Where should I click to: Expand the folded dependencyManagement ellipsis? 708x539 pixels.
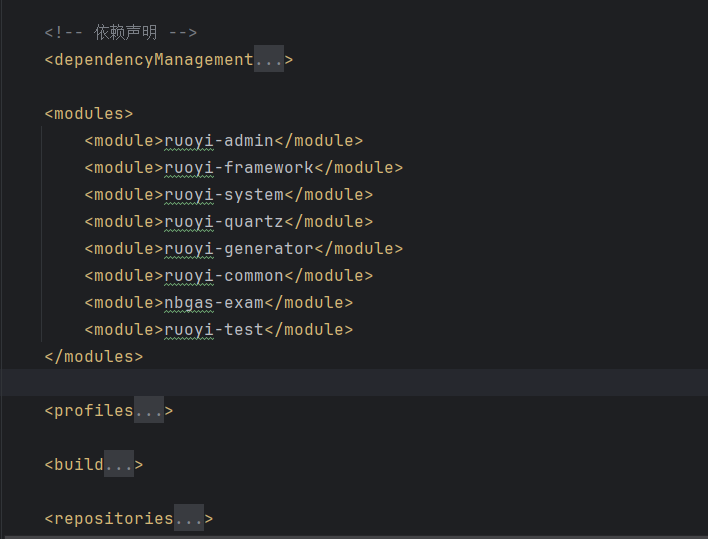point(269,59)
